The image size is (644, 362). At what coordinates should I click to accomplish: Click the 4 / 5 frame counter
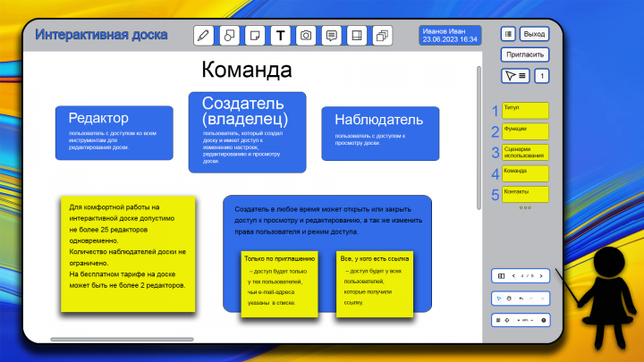point(528,276)
